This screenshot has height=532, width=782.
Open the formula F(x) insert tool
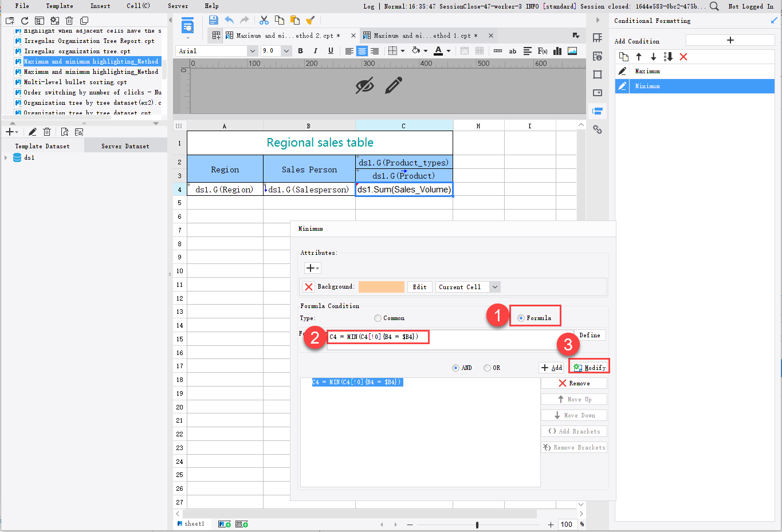click(x=542, y=50)
